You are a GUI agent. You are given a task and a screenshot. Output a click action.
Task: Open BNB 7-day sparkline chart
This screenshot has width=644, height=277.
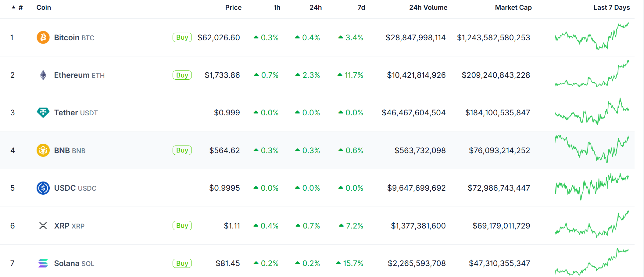point(592,149)
